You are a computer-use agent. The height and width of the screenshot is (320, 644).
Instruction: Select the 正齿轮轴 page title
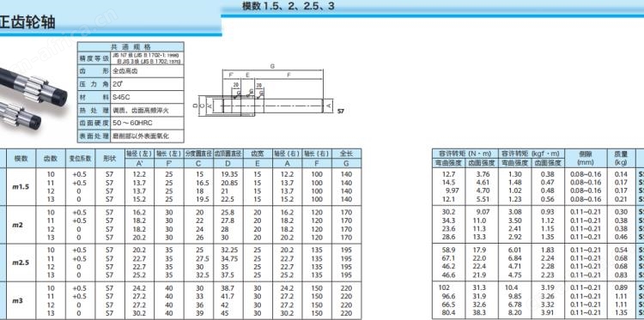(x=28, y=21)
